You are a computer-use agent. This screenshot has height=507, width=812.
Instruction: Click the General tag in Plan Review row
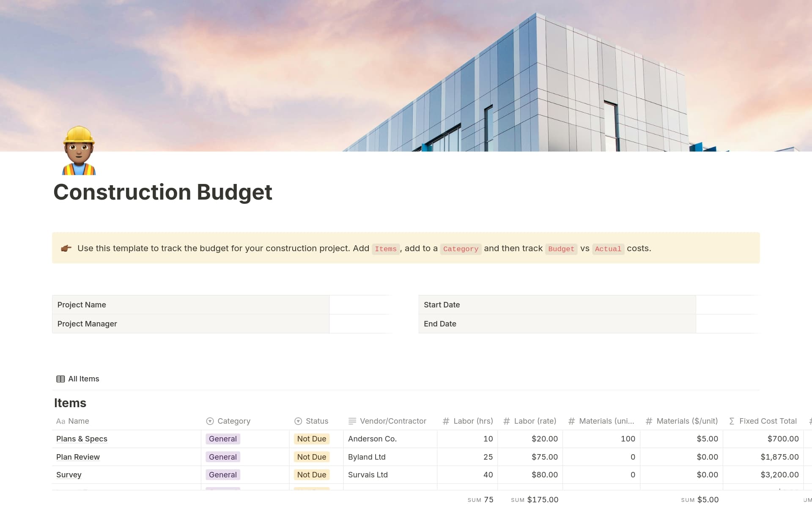pos(223,457)
